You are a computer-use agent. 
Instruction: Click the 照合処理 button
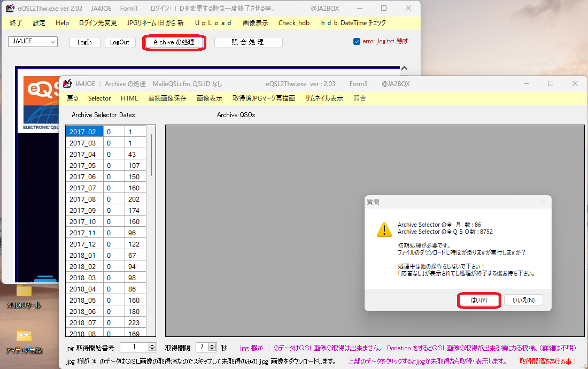pos(248,42)
